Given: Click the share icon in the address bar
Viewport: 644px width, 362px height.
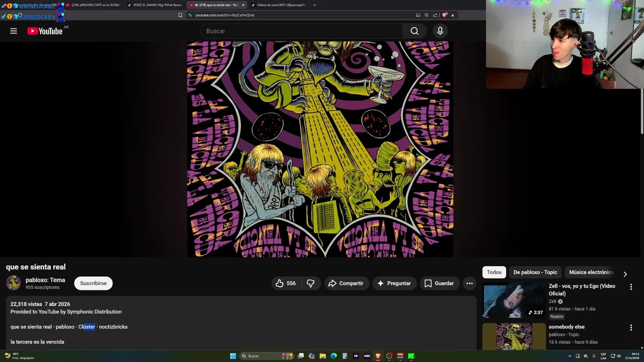Looking at the screenshot, I should 435,15.
